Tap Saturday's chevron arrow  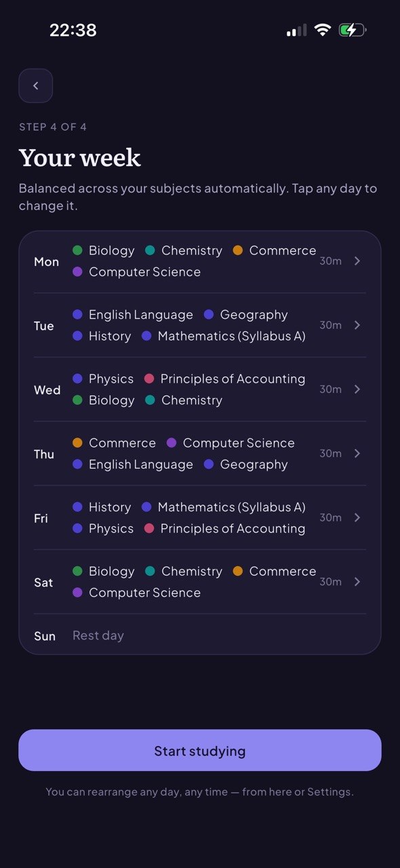click(x=357, y=582)
